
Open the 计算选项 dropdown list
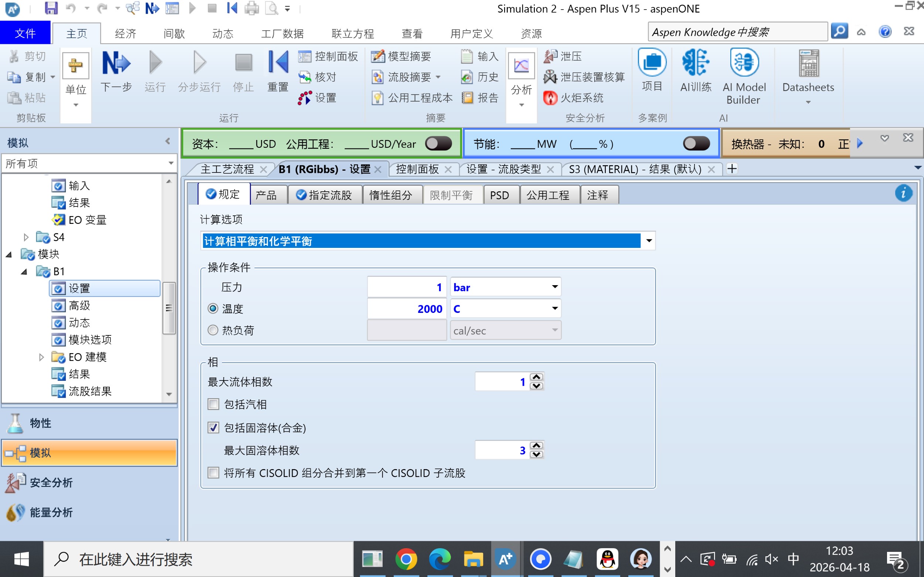[x=648, y=241]
